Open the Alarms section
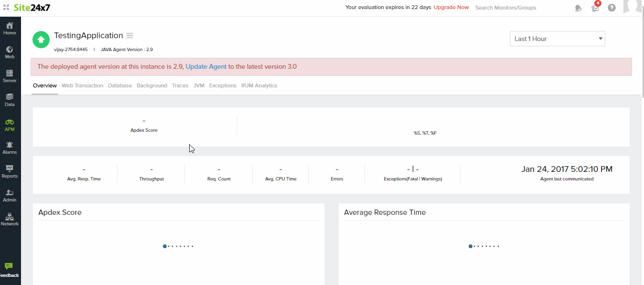This screenshot has height=285, width=644. coord(10,148)
